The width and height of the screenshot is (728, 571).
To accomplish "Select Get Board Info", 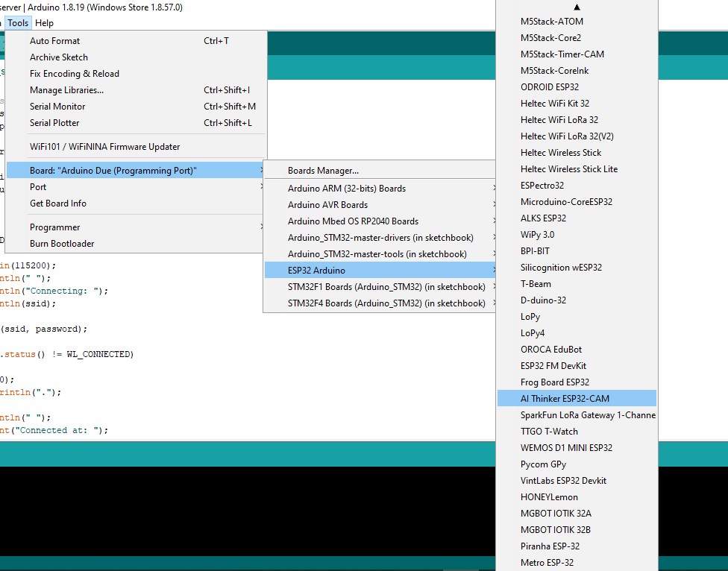I will click(x=136, y=204).
